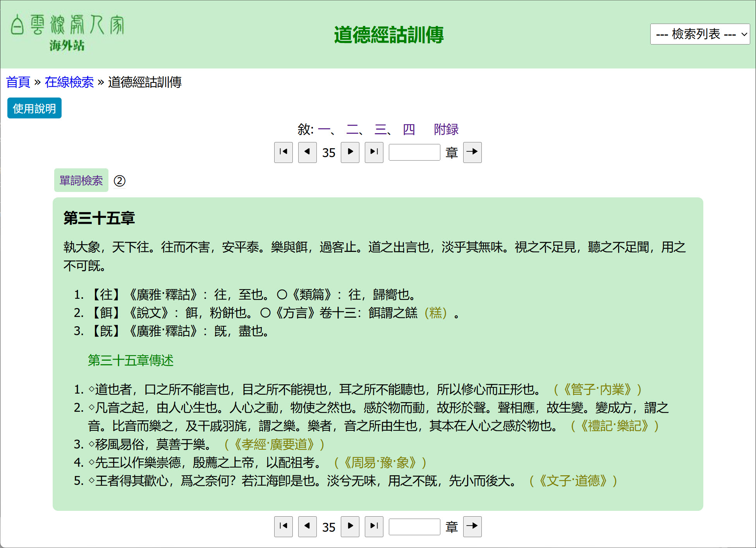This screenshot has height=548, width=756.
Task: Click the circled number 2 link
Action: point(119,181)
